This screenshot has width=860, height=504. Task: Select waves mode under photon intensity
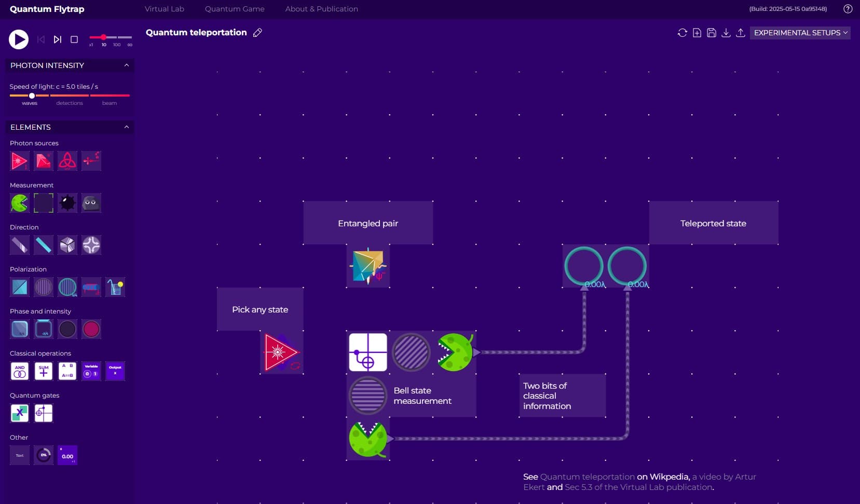coord(30,103)
